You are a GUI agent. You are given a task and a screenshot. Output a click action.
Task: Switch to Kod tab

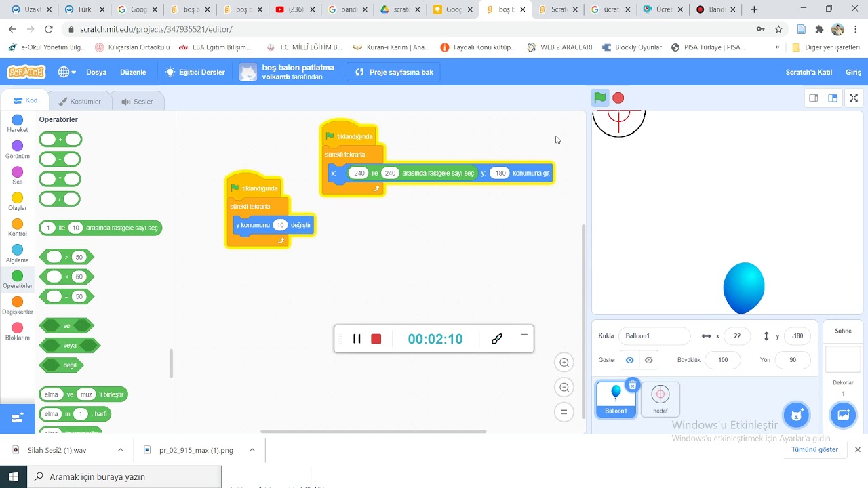(x=25, y=100)
